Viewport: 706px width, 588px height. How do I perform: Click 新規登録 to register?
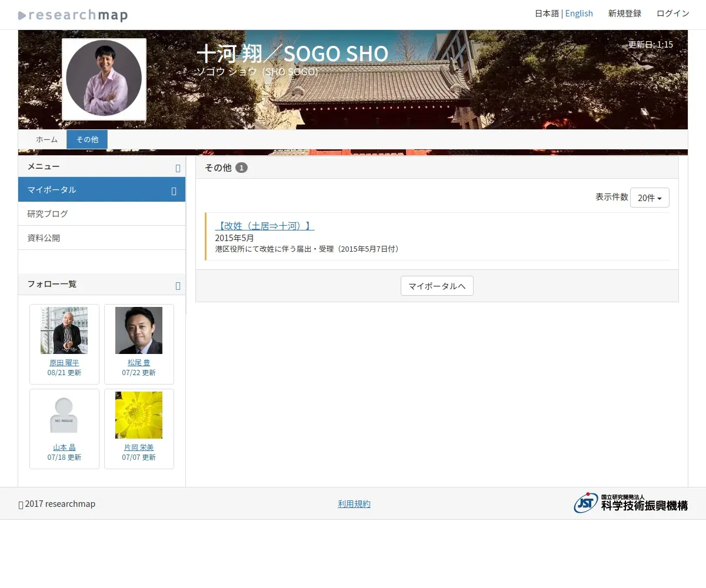625,14
